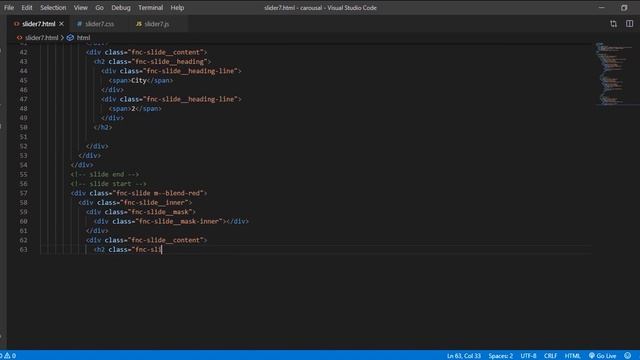Open the Debug menu
640x360 pixels.
[x=121, y=8]
